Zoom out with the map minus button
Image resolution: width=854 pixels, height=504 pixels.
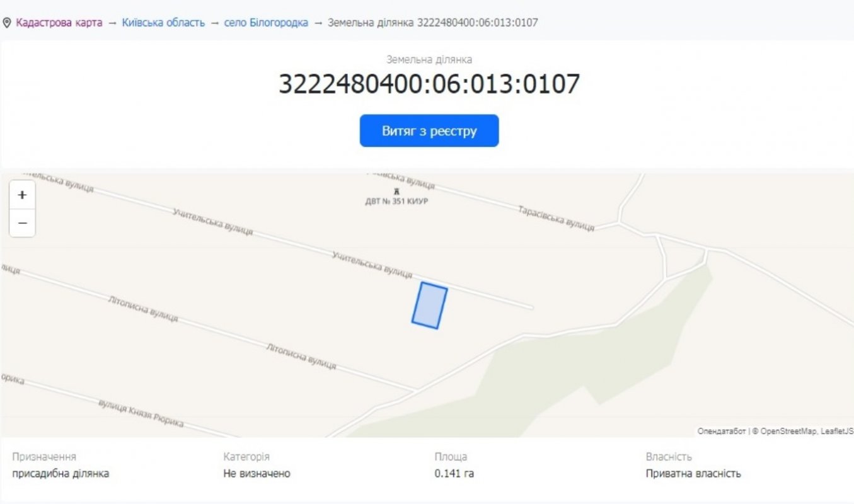(x=22, y=223)
